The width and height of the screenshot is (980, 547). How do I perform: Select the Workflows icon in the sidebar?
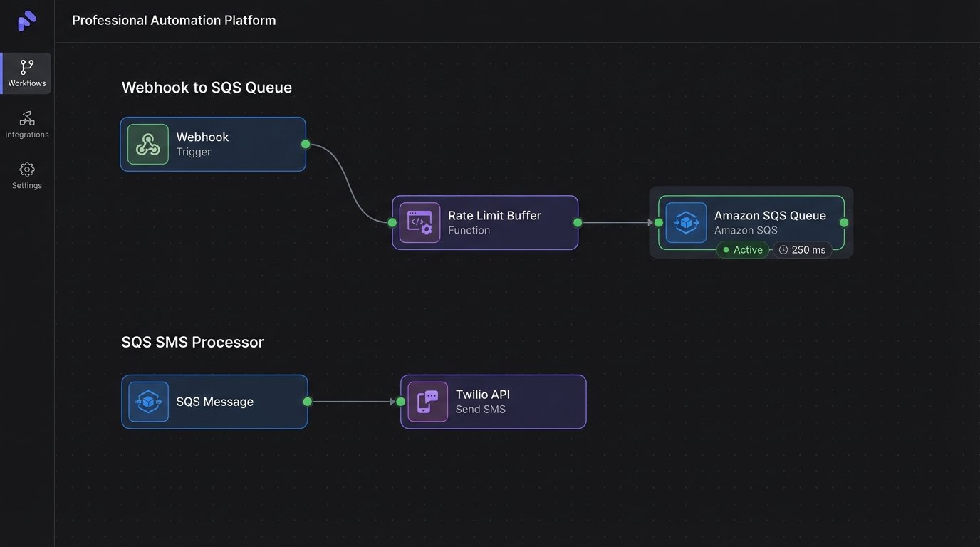26,66
